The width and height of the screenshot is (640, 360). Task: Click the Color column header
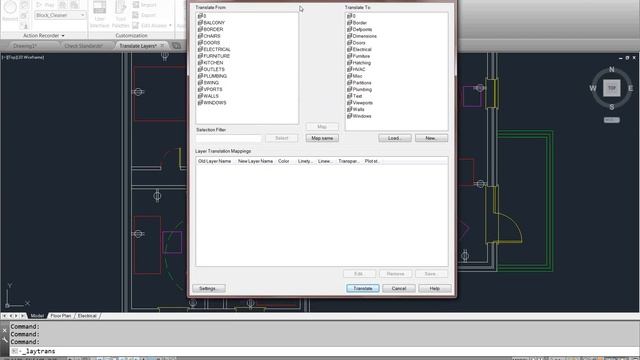[284, 161]
